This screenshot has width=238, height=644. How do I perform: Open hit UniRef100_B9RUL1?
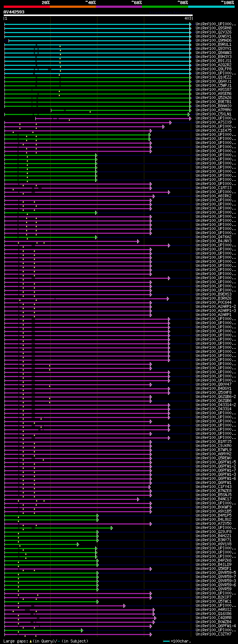213,44
